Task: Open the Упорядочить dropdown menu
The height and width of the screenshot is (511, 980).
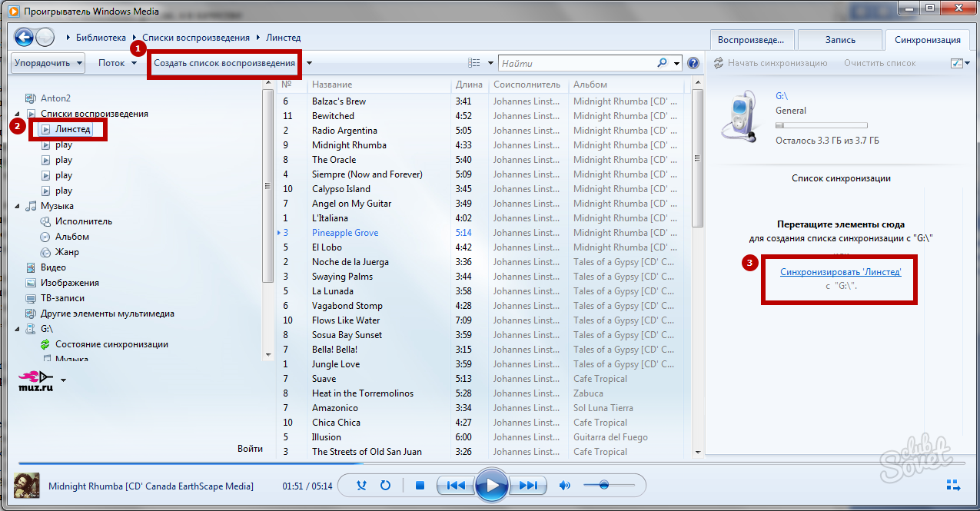Action: click(x=48, y=63)
